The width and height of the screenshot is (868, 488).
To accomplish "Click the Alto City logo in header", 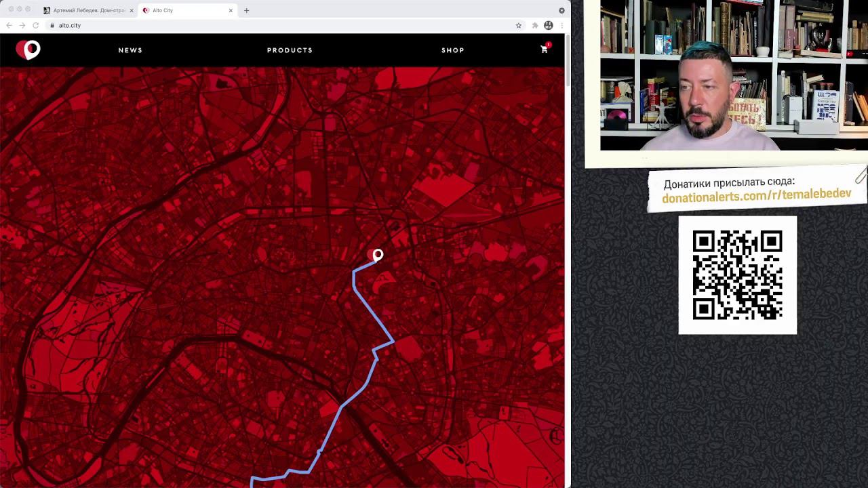I will (28, 49).
